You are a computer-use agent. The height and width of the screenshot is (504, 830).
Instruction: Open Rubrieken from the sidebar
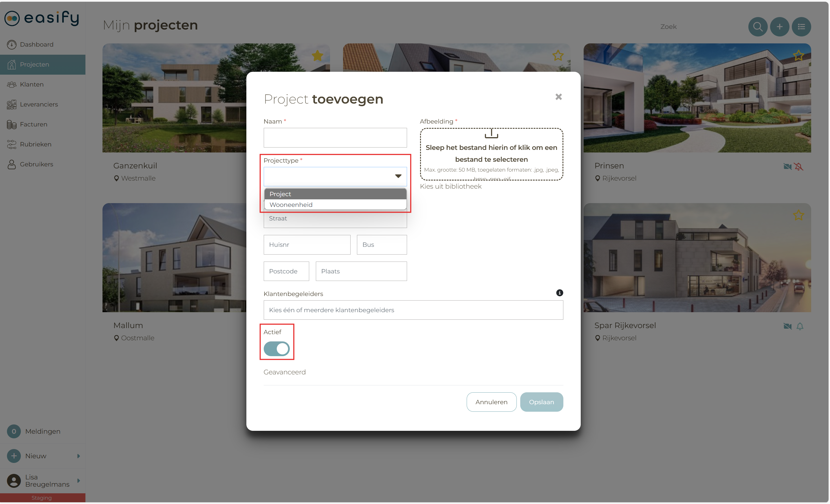point(43,144)
